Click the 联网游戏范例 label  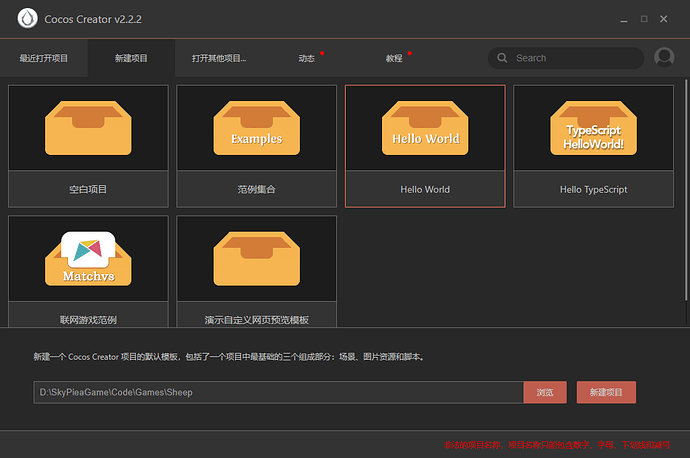click(88, 319)
